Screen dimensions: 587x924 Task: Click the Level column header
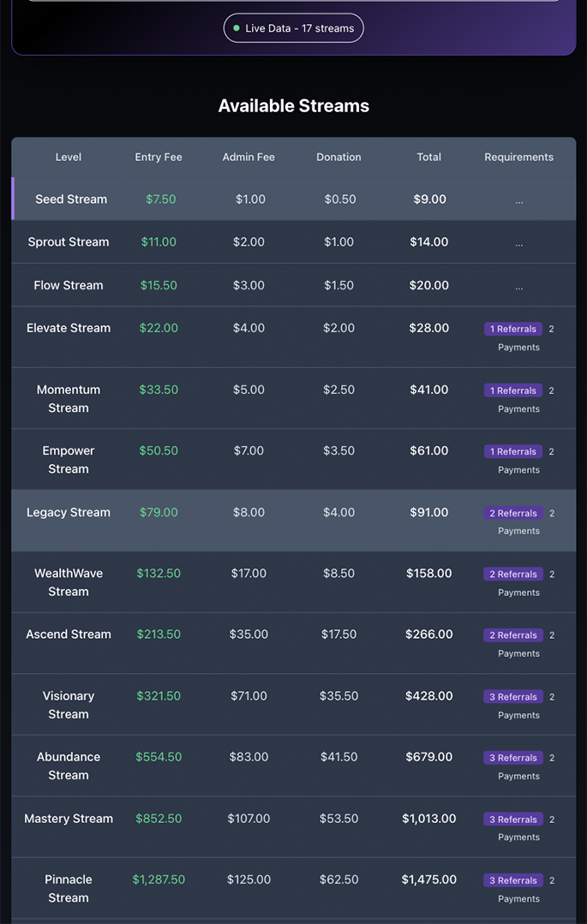[69, 157]
